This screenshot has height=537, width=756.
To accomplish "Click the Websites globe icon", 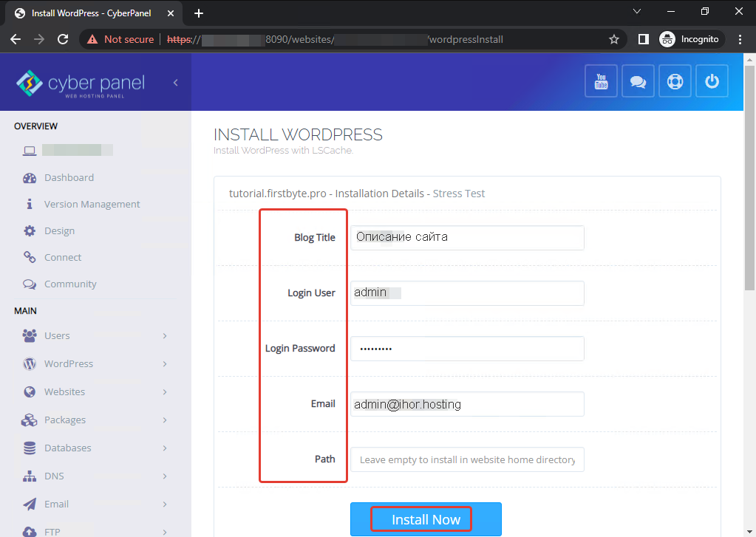I will 30,392.
